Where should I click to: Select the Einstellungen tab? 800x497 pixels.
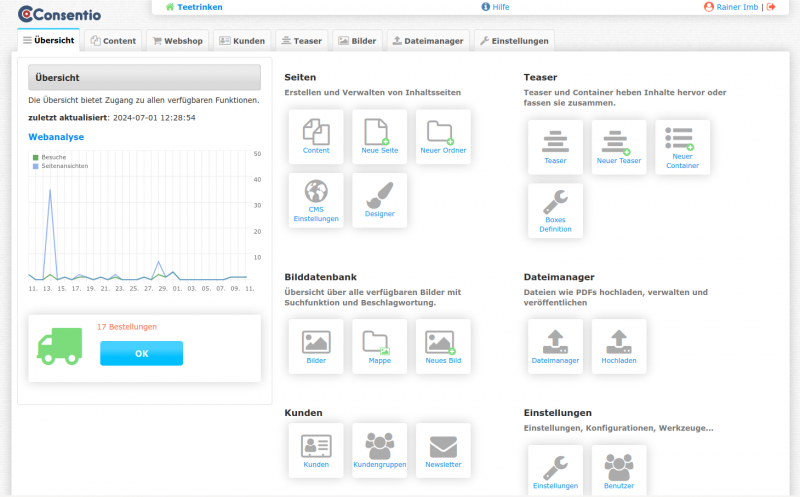pyautogui.click(x=514, y=41)
